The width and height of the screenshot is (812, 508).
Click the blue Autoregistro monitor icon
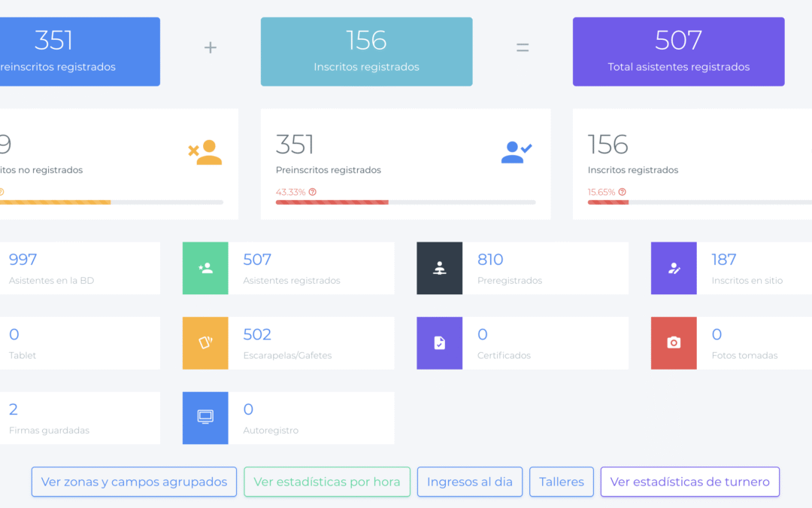[x=205, y=418]
